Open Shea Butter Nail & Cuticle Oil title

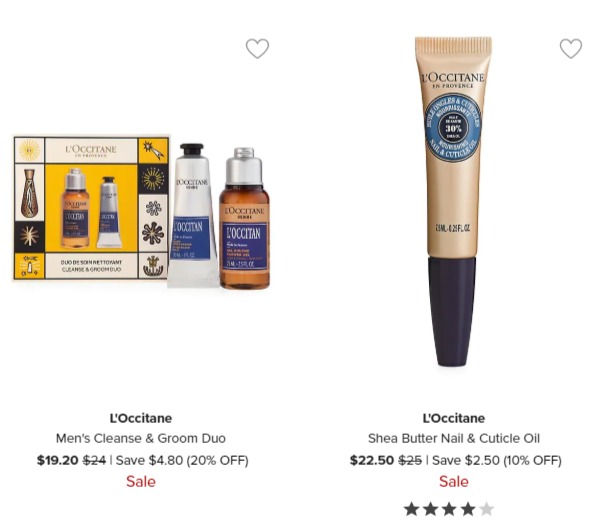tap(454, 438)
